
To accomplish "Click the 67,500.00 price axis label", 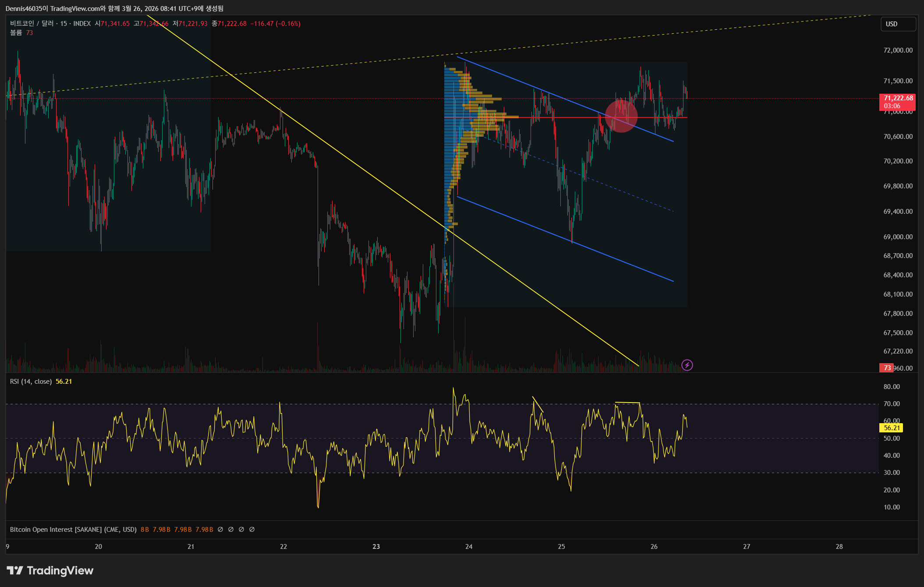I will (x=898, y=333).
